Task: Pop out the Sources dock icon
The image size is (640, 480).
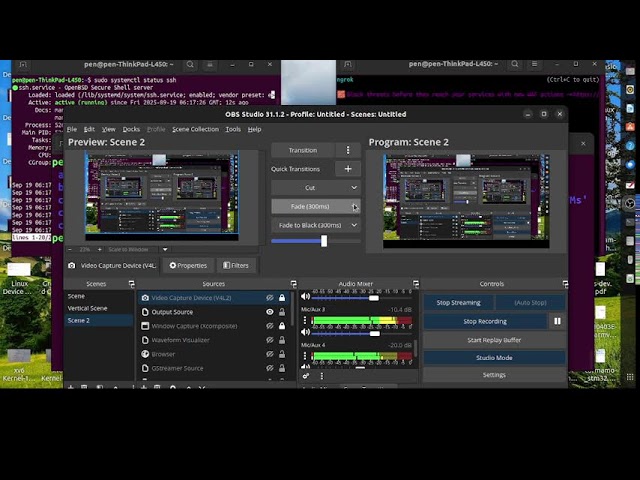Action: [x=293, y=284]
